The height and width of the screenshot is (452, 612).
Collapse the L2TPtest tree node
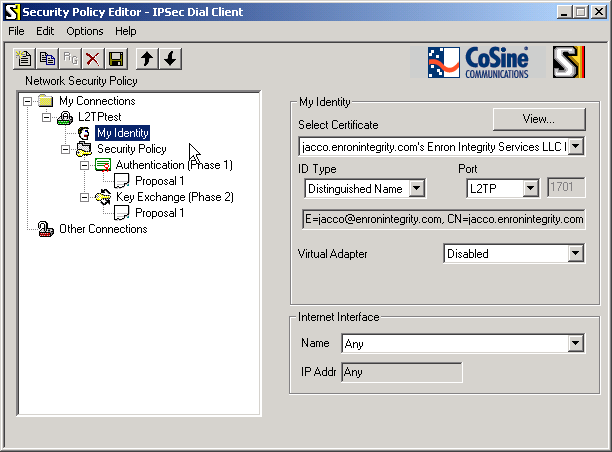point(46,117)
